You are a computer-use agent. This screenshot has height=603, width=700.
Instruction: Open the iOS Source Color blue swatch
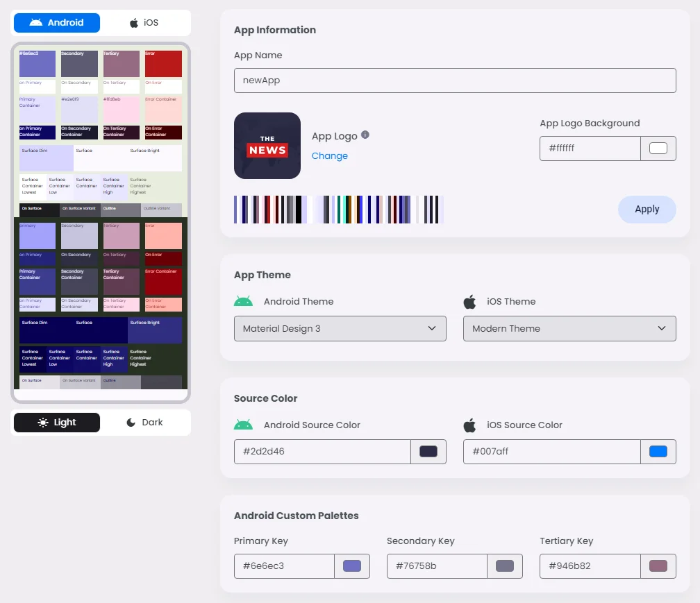(x=658, y=452)
